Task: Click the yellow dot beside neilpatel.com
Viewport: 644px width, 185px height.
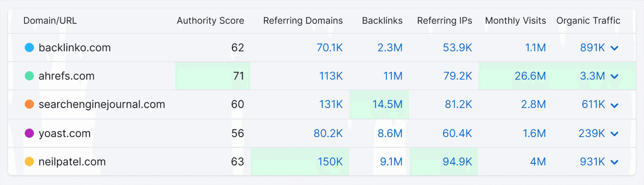Action: pyautogui.click(x=29, y=162)
